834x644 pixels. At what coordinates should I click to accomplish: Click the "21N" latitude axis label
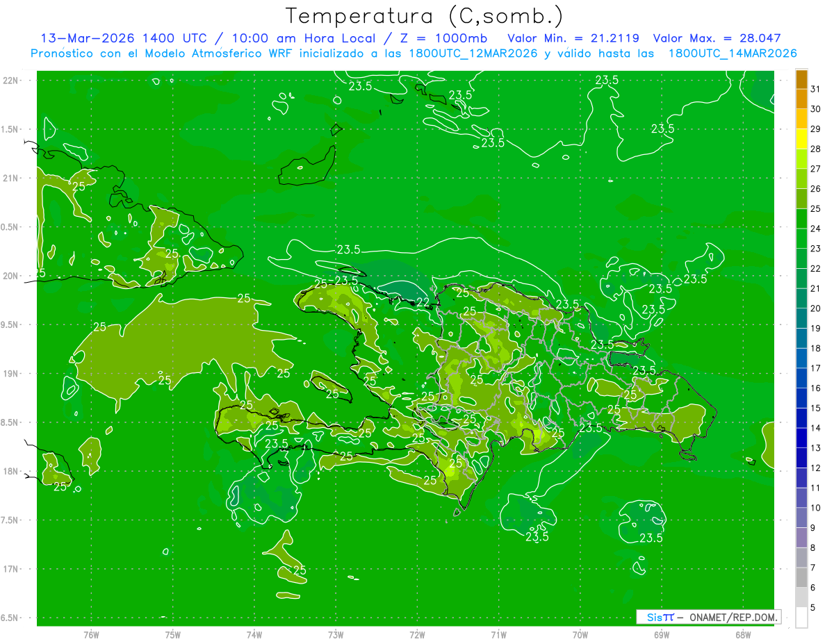coord(11,178)
